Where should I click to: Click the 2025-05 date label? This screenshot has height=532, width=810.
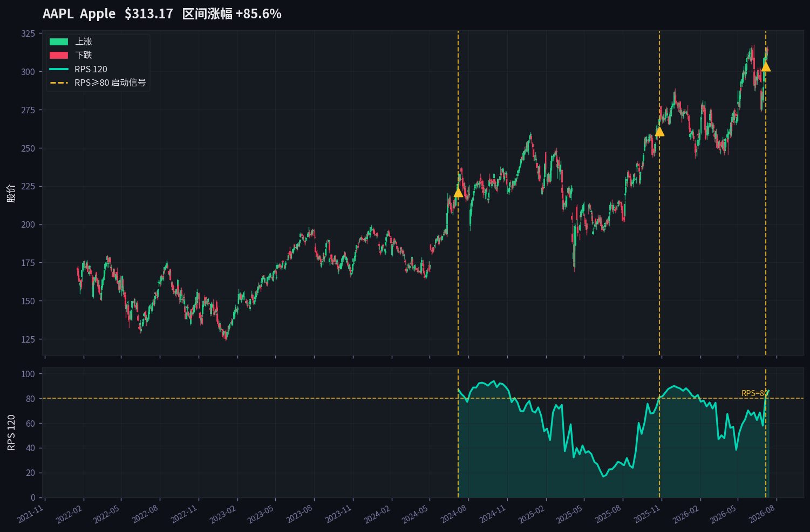(570, 514)
